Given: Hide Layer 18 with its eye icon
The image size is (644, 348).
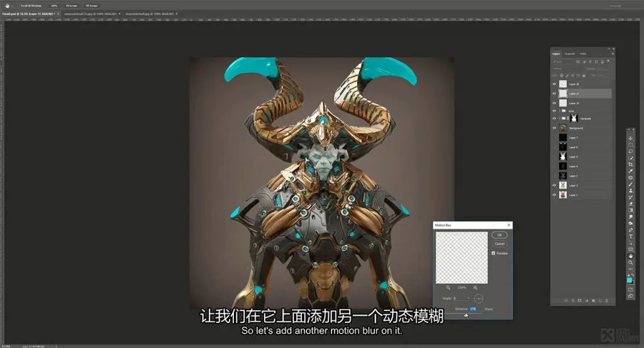Looking at the screenshot, I should click(x=554, y=84).
